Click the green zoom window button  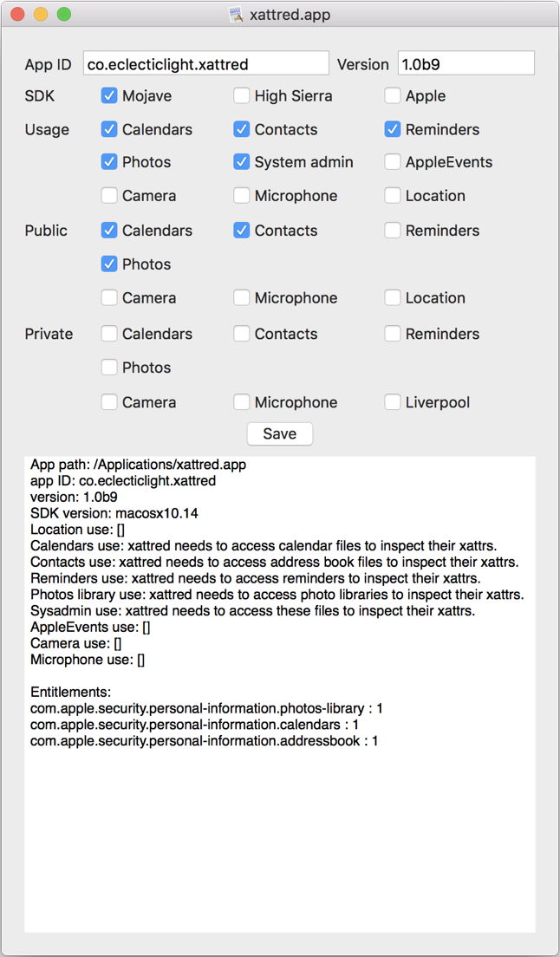tap(64, 15)
